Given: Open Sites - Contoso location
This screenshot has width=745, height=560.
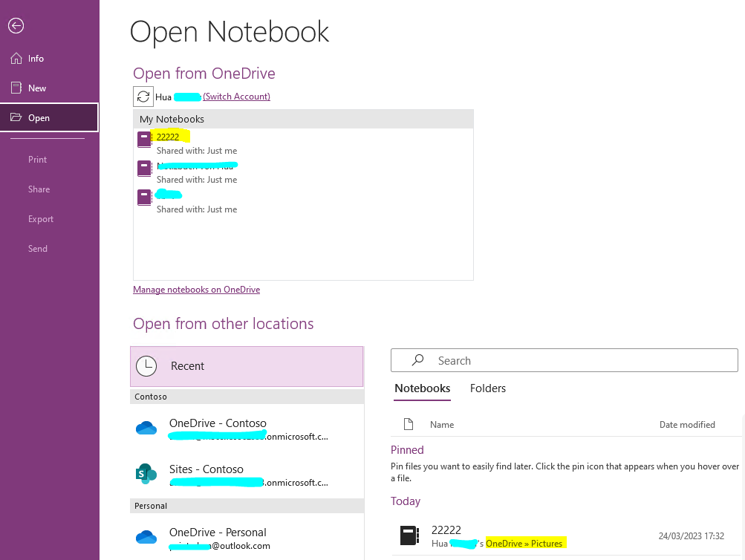Looking at the screenshot, I should [x=247, y=475].
